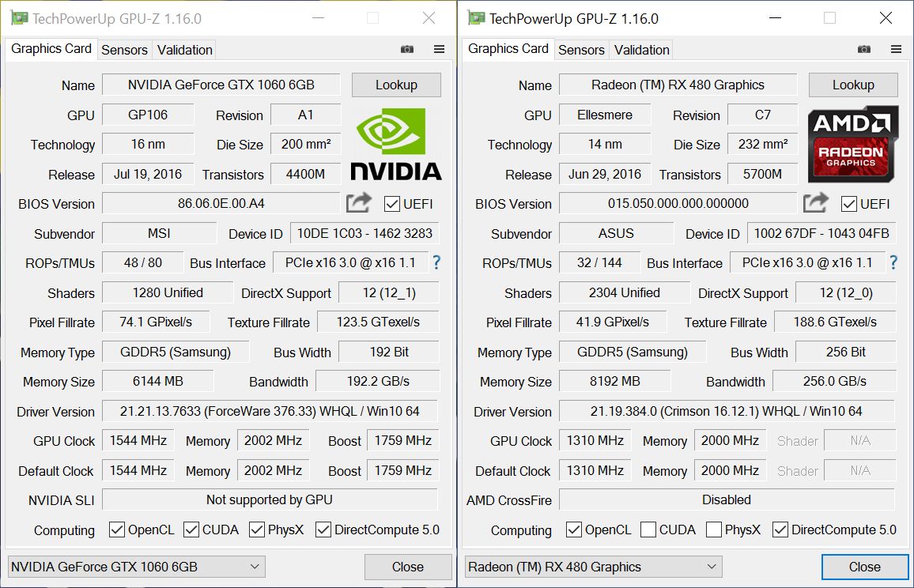The width and height of the screenshot is (914, 588).
Task: Click the Bandwidth value 256.0 GB/s
Action: pyautogui.click(x=835, y=381)
